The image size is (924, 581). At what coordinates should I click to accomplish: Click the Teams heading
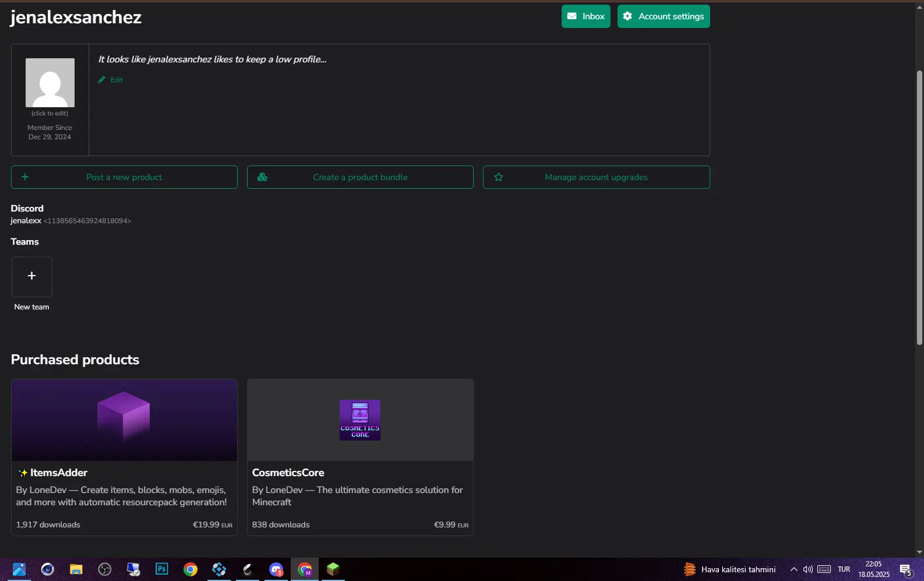(x=24, y=242)
